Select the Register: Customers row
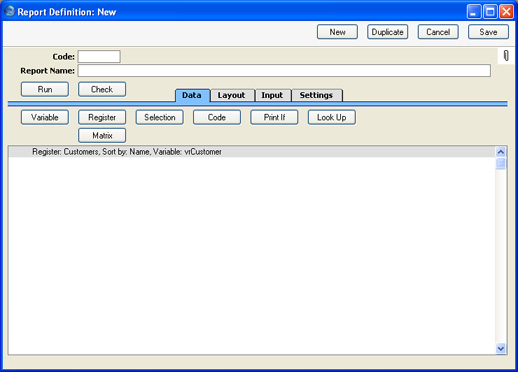This screenshot has height=372, width=518. (252, 152)
